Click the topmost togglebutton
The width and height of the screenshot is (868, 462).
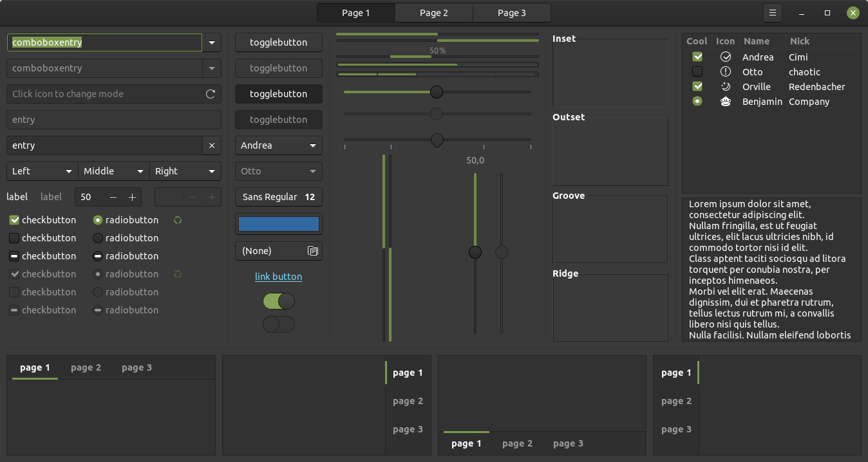coord(279,42)
